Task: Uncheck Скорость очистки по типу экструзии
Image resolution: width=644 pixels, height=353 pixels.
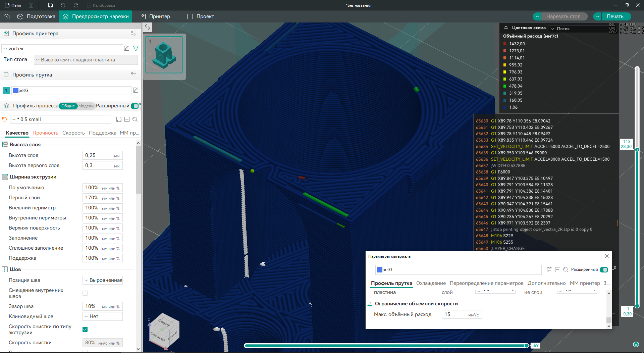Action: 85,329
